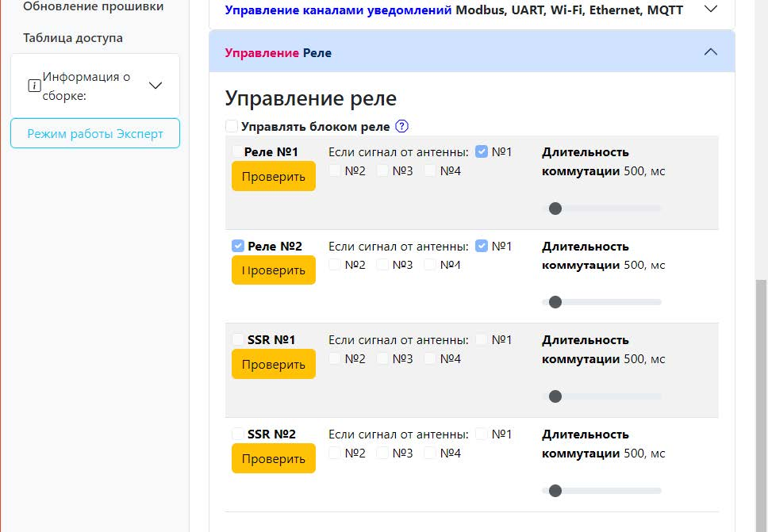This screenshot has height=532, width=768.
Task: Click Проверить button for SSR №2
Action: tap(273, 458)
